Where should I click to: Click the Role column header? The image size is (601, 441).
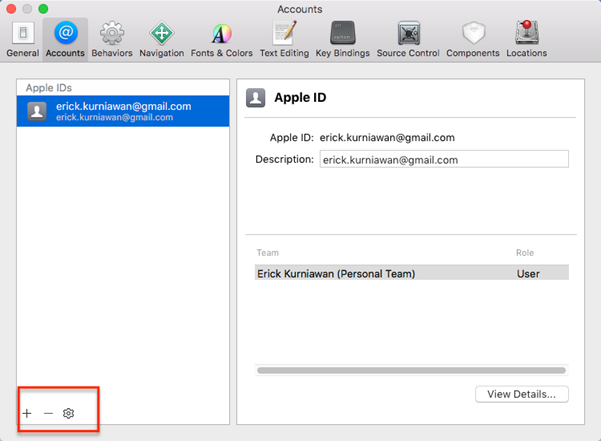tap(525, 253)
